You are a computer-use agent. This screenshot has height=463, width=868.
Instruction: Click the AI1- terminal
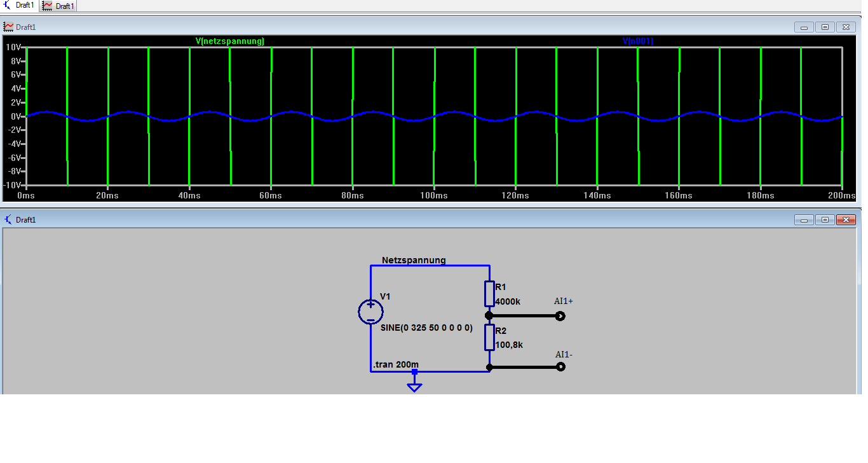tap(560, 366)
